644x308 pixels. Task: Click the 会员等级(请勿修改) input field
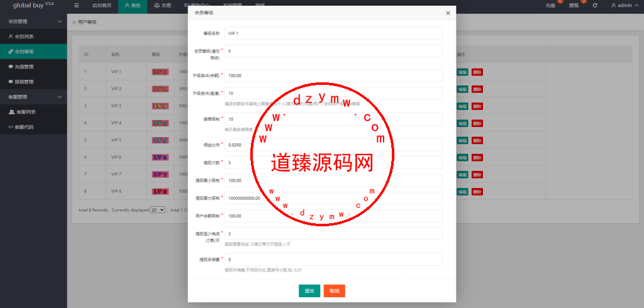pyautogui.click(x=333, y=52)
